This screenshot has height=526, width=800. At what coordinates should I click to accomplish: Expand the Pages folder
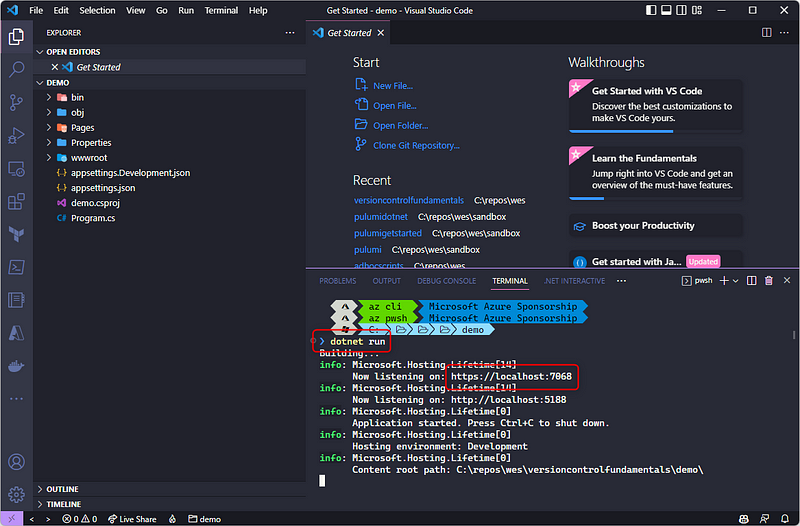(82, 127)
